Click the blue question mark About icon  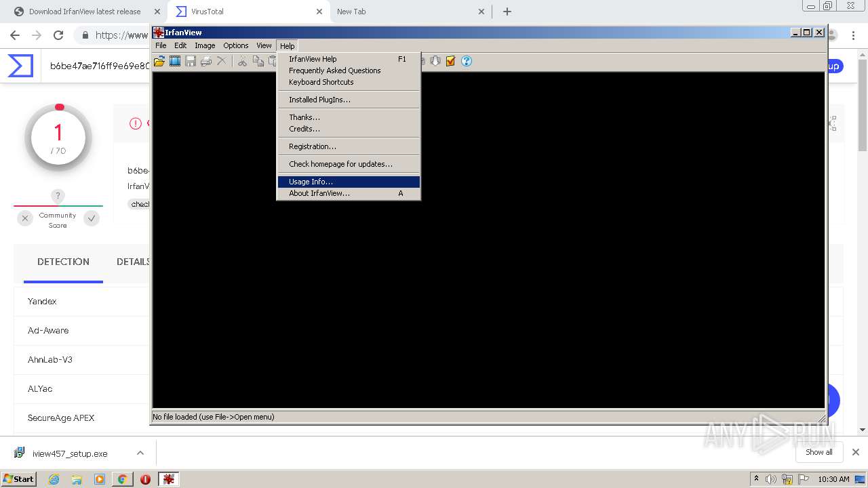tap(467, 61)
